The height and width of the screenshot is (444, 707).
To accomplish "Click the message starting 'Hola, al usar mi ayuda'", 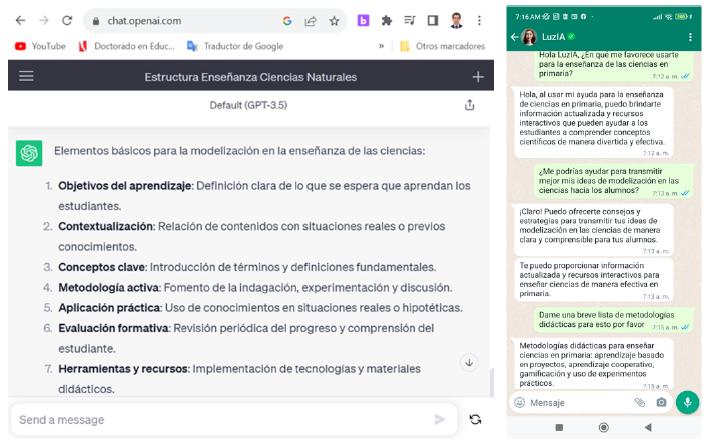I will click(593, 123).
